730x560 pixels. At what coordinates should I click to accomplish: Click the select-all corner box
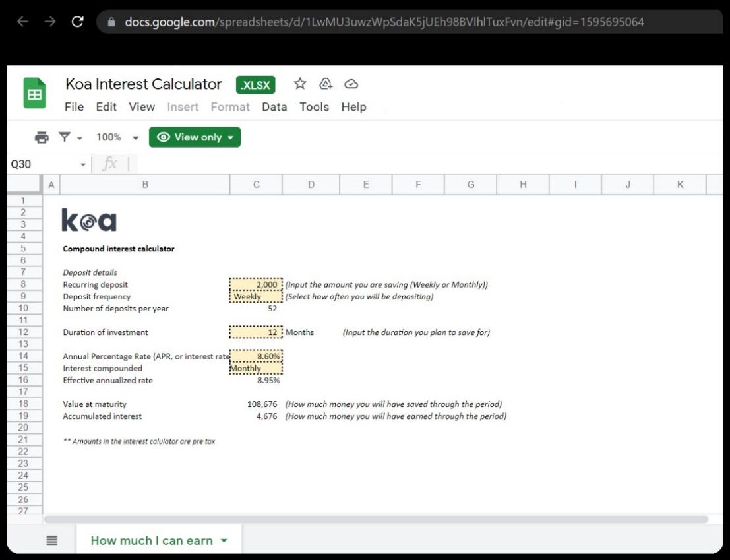24,184
